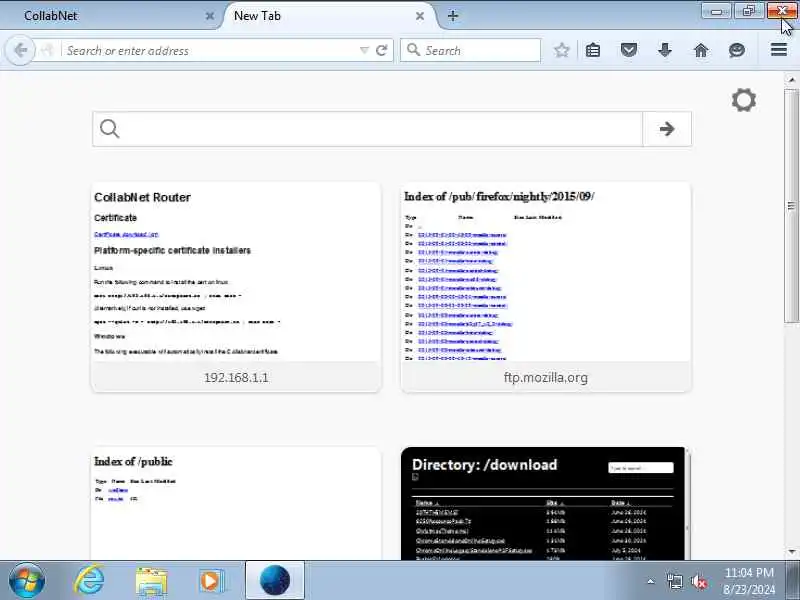800x600 pixels.
Task: Reload the page with the refresh icon
Action: tap(382, 50)
